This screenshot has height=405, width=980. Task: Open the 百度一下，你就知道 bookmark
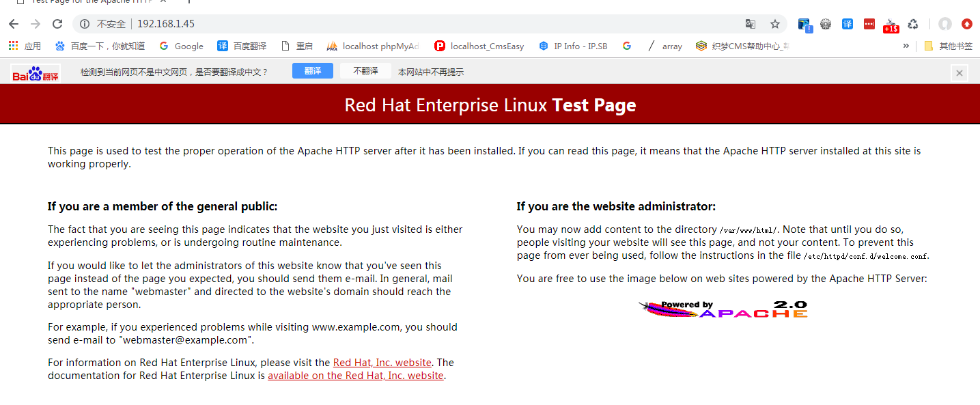point(100,46)
